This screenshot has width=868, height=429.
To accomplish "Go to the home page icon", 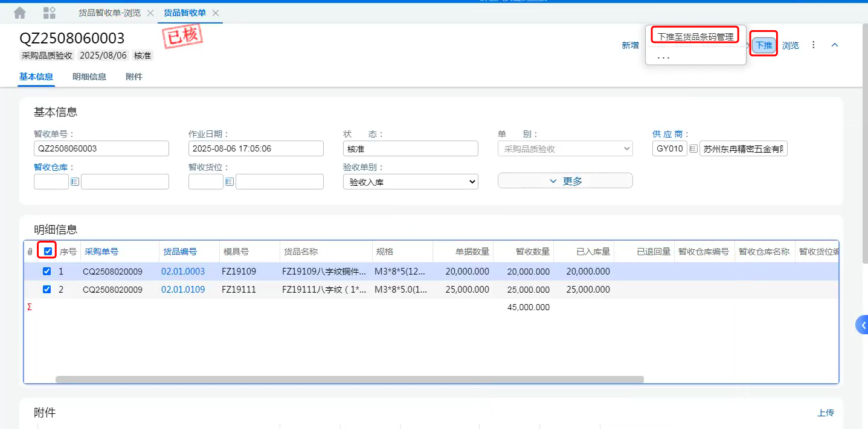I will click(x=20, y=13).
